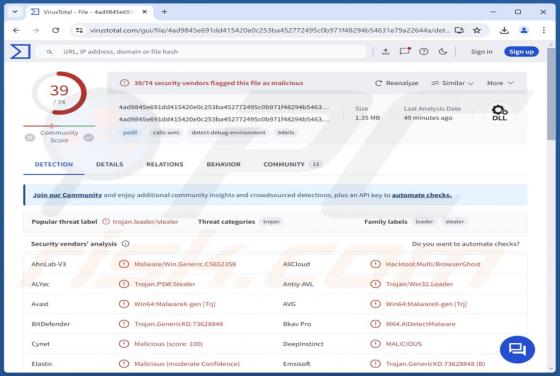The height and width of the screenshot is (376, 560).
Task: Click the Security vendors' analysis info icon
Action: (x=125, y=244)
